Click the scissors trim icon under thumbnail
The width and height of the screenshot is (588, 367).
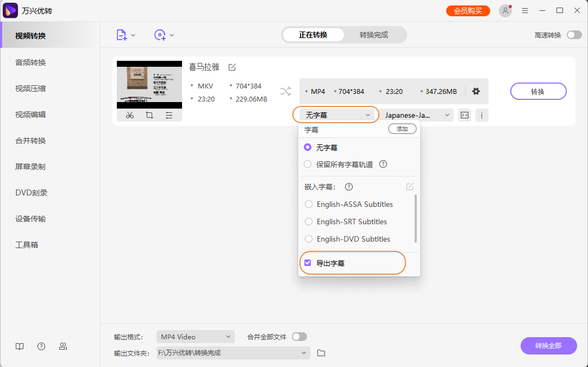(129, 115)
